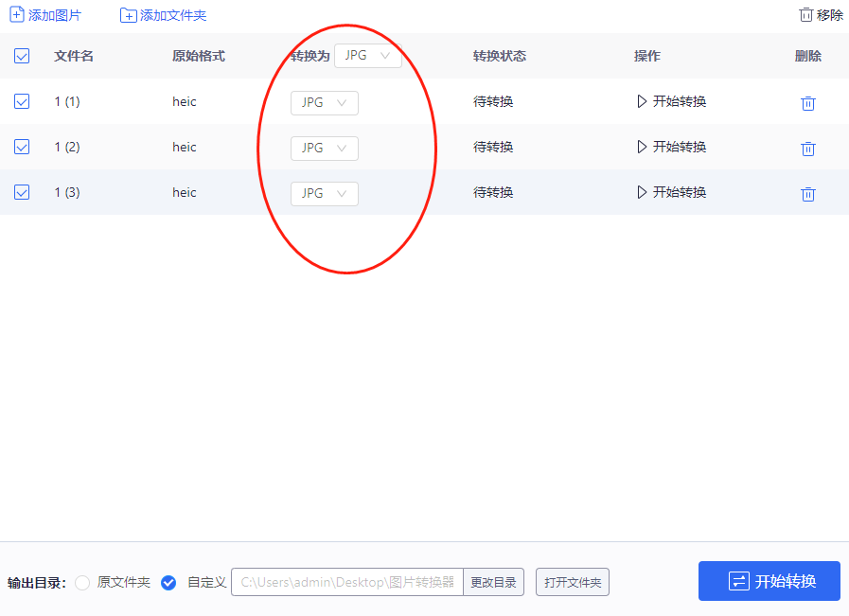Click the 文件名 column header
Screen dimensions: 849x616
pos(74,56)
